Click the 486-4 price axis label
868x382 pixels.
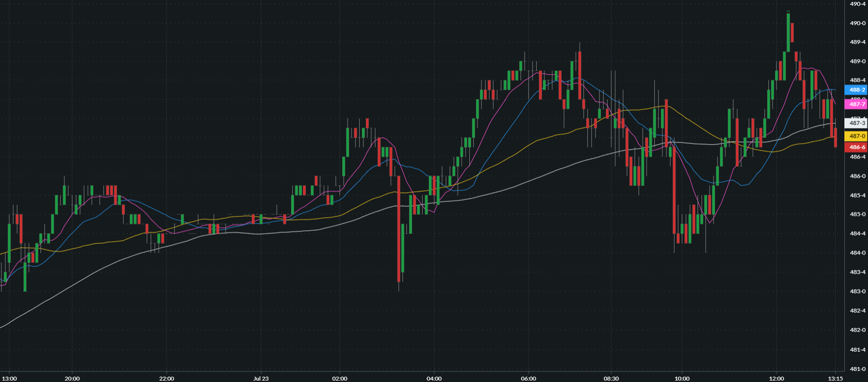point(857,157)
